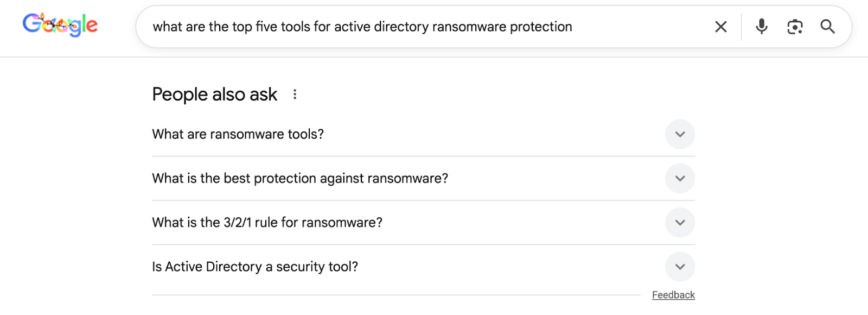Screen dimensions: 868x315
Task: Open the Feedback link
Action: [673, 295]
